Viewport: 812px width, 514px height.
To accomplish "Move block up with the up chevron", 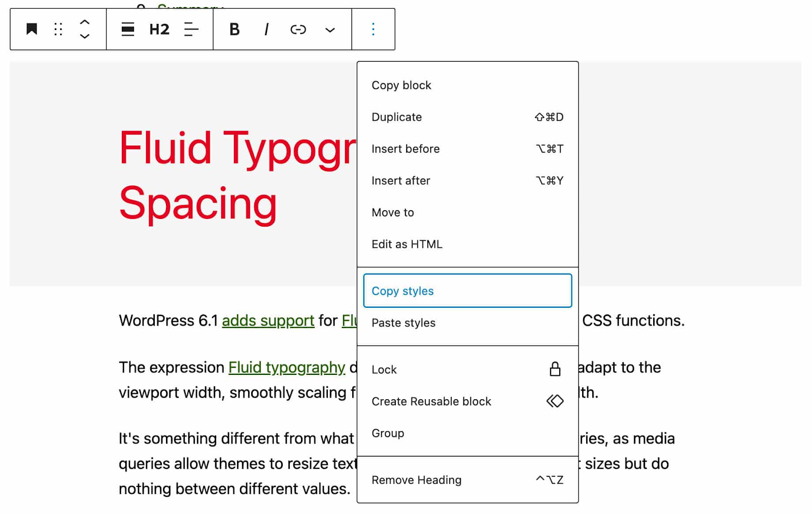I will [85, 22].
